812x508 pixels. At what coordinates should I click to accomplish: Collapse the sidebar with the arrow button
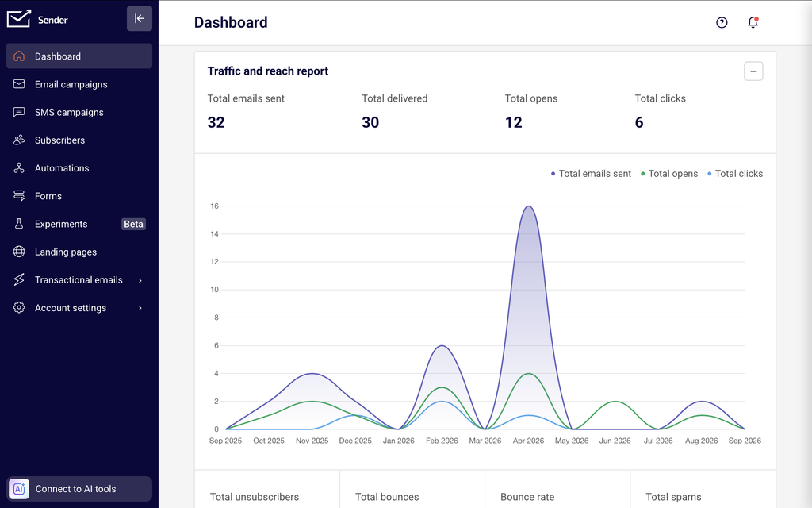[x=140, y=19]
